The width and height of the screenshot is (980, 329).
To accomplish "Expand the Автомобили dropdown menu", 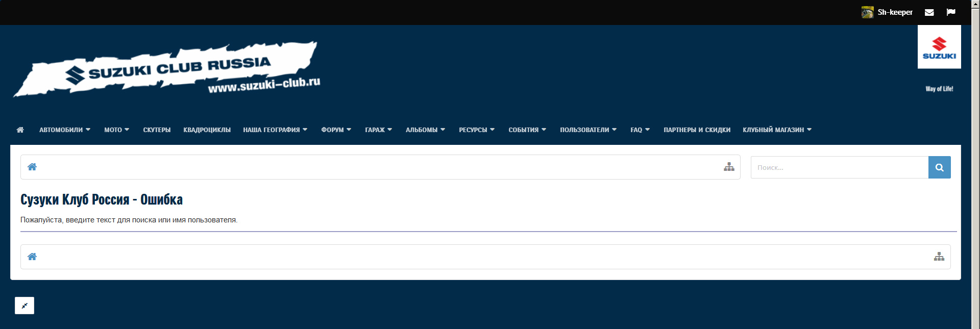I will [65, 130].
